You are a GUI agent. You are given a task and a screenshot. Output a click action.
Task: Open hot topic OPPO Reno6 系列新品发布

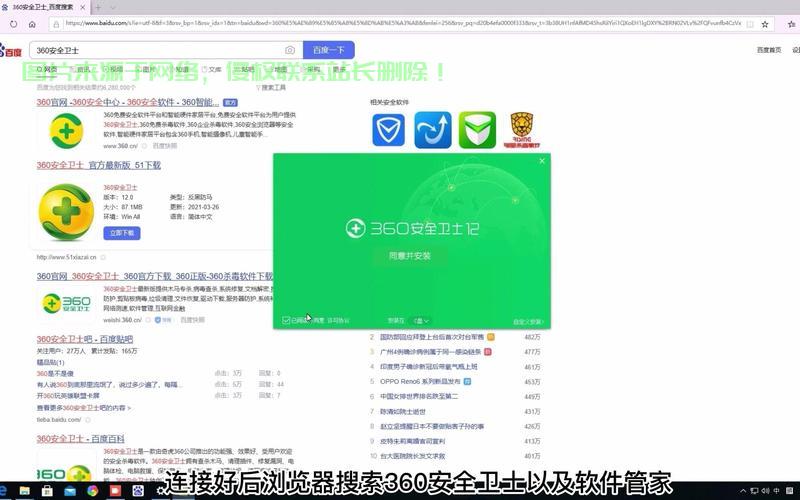420,382
